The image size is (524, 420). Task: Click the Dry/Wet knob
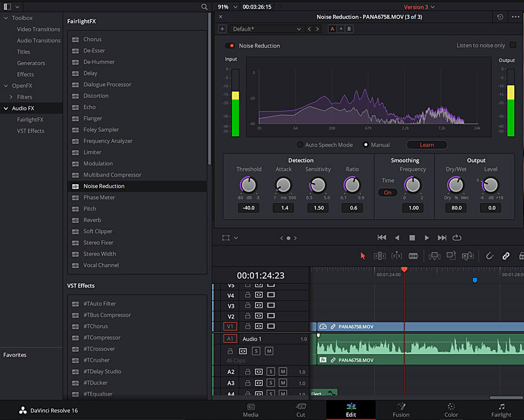coord(455,184)
